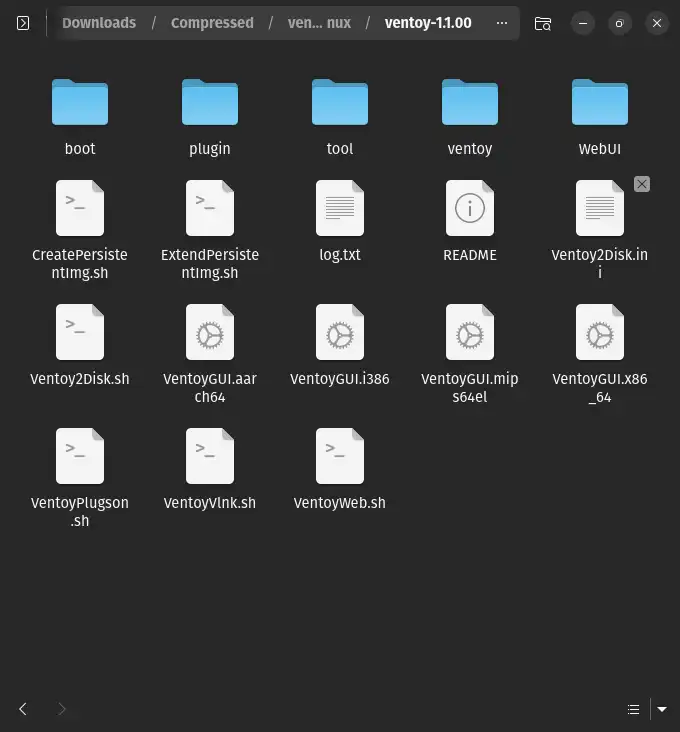Click the 'VentoyGUI.i386' name label
The height and width of the screenshot is (732, 680).
point(340,379)
